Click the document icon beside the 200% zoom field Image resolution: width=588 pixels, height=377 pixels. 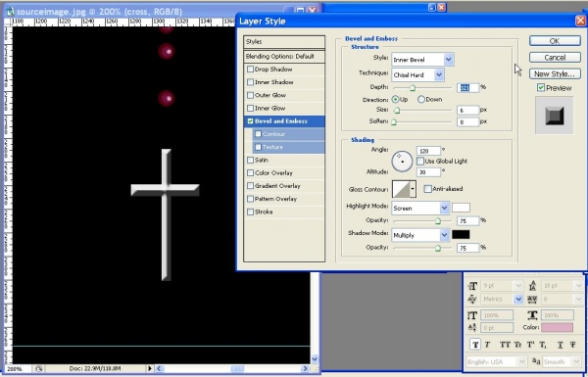pyautogui.click(x=39, y=369)
